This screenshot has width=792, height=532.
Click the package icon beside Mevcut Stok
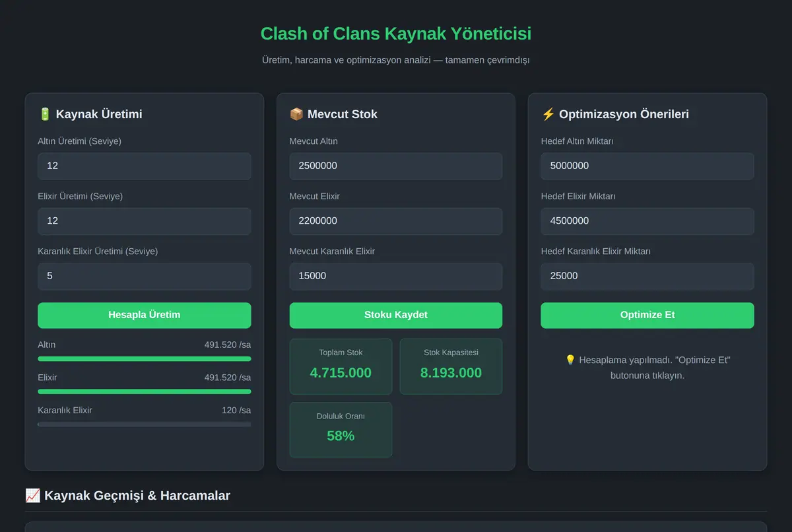(x=296, y=114)
